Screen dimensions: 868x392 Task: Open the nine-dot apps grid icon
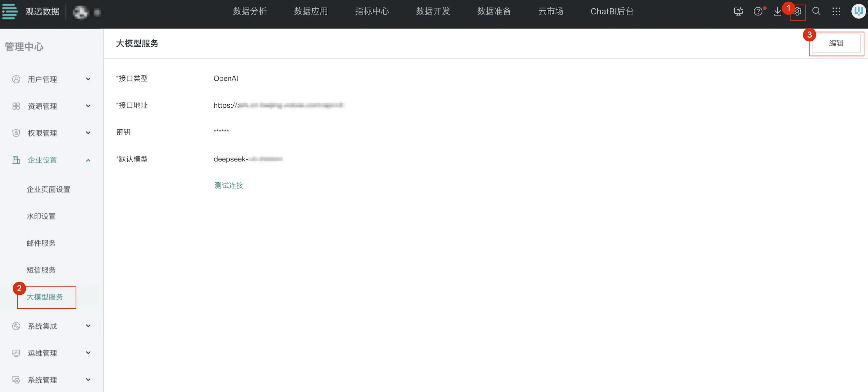click(836, 12)
